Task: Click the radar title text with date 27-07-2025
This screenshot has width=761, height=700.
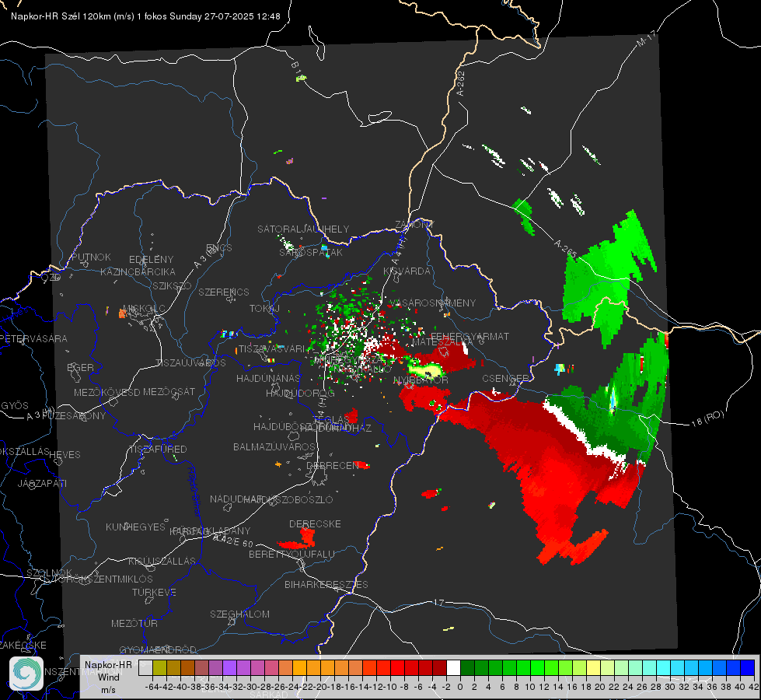Action: click(145, 16)
